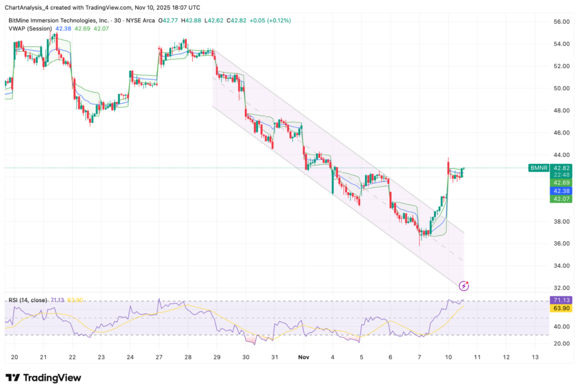The width and height of the screenshot is (579, 392).
Task: Click the TradingView wordmark text
Action: [52, 378]
